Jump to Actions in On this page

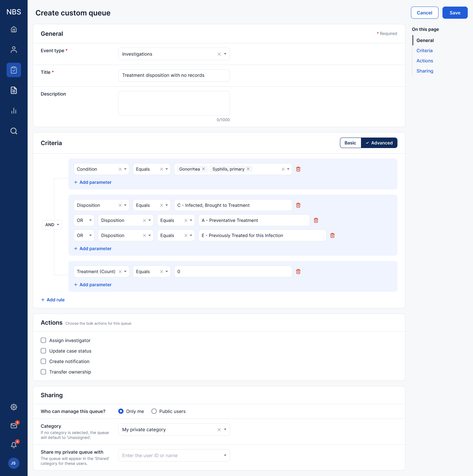425,61
